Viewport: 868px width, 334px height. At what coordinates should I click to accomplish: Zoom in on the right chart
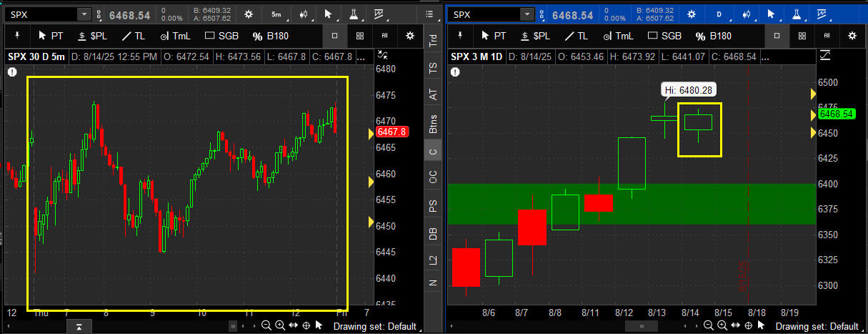coord(722,325)
